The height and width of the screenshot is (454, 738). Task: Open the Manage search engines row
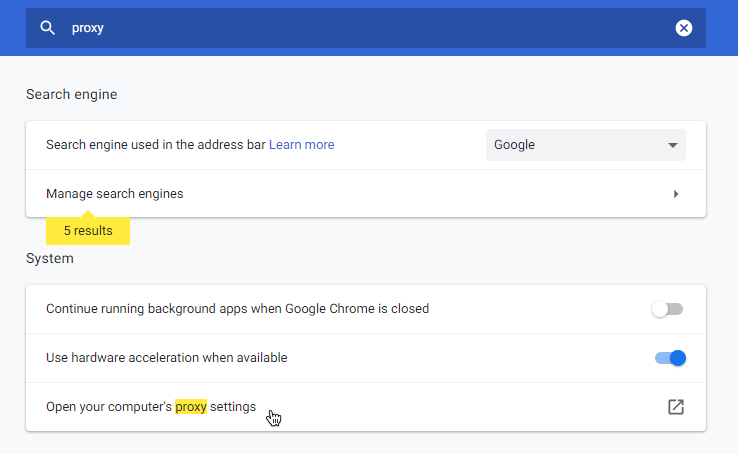(366, 194)
